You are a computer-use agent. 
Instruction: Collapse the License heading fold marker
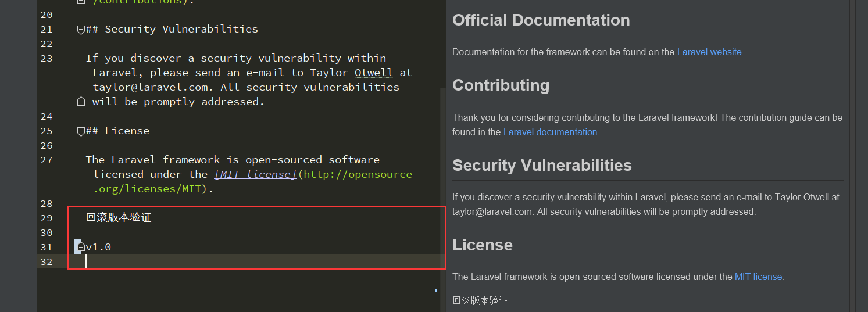click(x=81, y=131)
